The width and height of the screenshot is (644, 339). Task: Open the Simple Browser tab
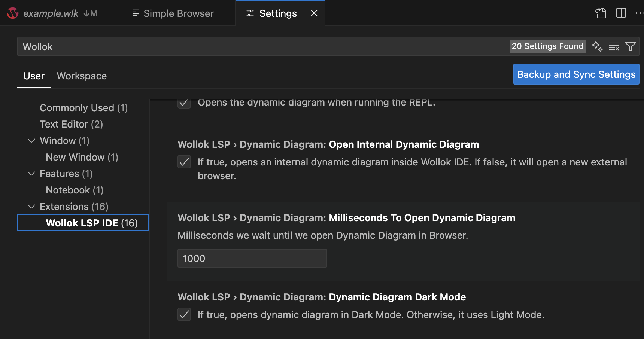point(173,13)
